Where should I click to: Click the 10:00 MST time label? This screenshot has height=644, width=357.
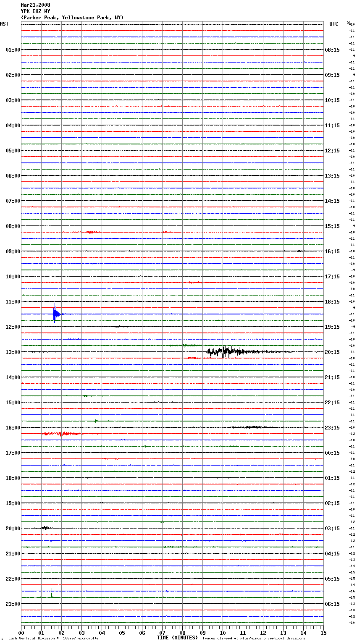[13, 277]
